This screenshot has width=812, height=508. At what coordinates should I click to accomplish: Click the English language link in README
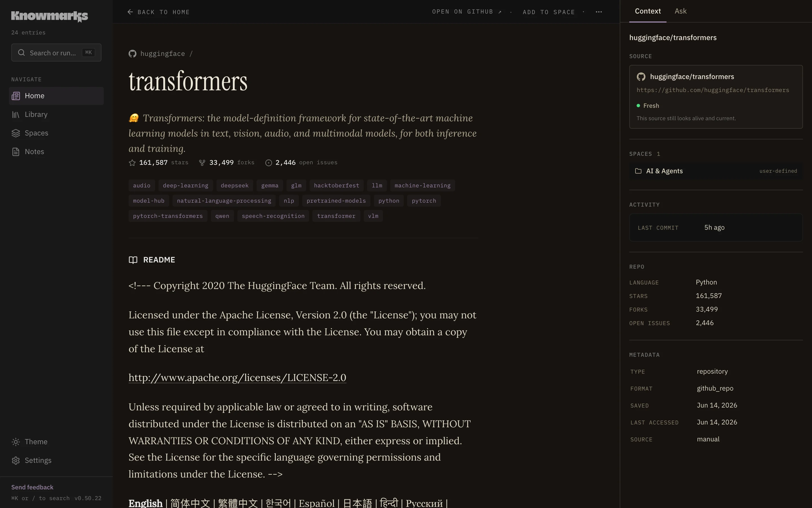(x=145, y=503)
